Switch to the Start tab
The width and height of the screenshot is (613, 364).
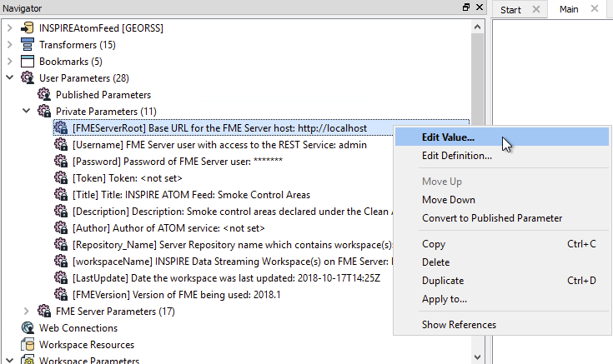[x=510, y=9]
